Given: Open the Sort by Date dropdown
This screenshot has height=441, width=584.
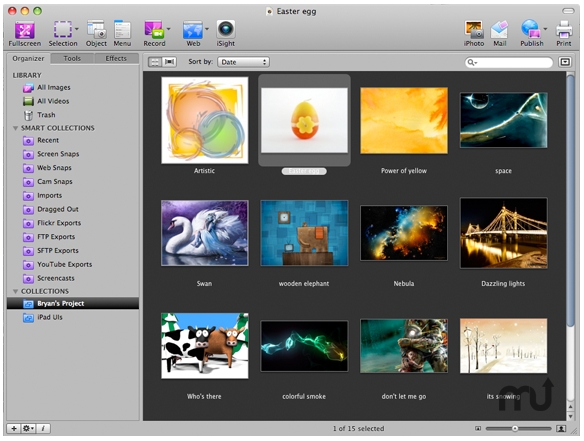Looking at the screenshot, I should click(x=244, y=62).
